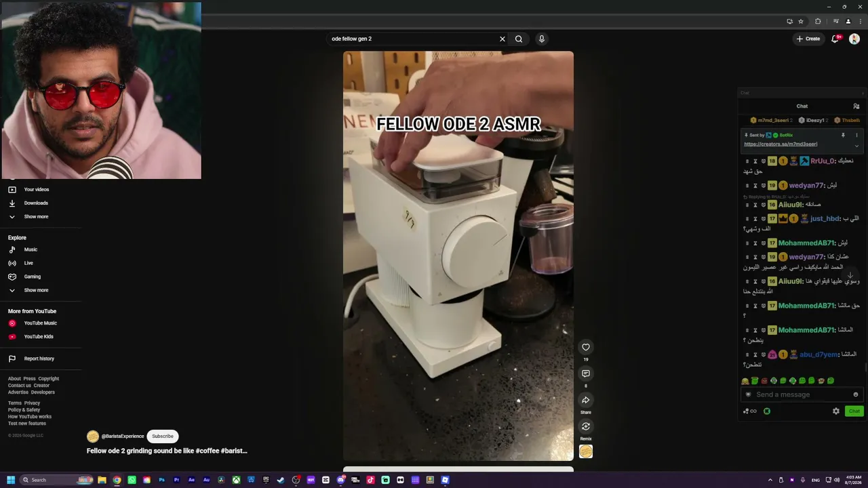Image resolution: width=868 pixels, height=488 pixels.
Task: Open the creators.sa pinned link in chat
Action: click(781, 144)
